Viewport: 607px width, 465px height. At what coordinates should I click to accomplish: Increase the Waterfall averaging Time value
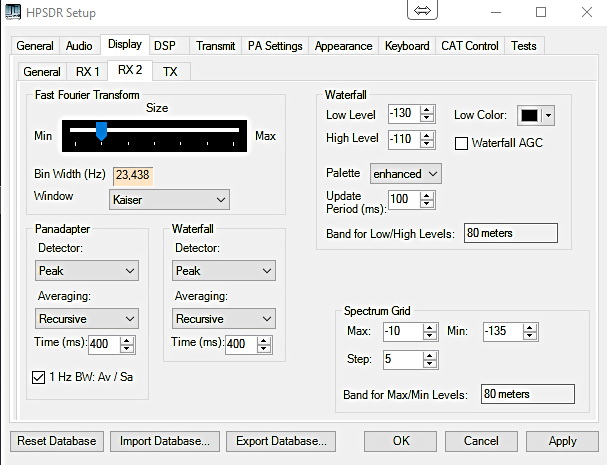tap(264, 341)
